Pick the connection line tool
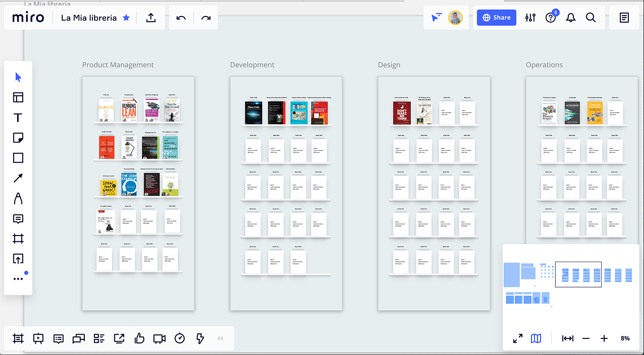The height and width of the screenshot is (355, 644). pyautogui.click(x=18, y=178)
